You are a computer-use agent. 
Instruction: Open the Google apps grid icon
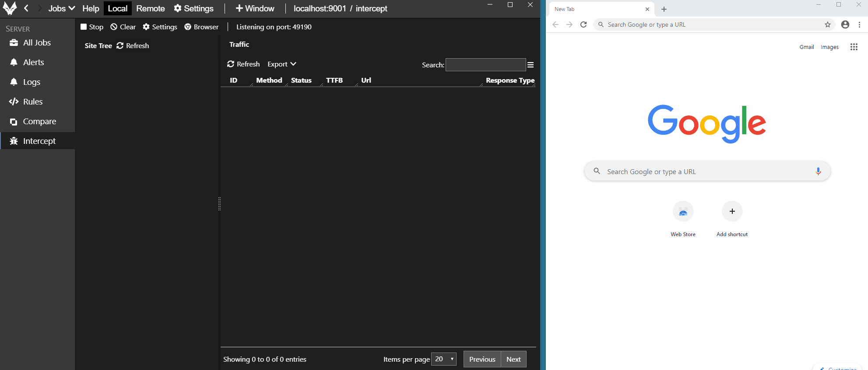854,47
